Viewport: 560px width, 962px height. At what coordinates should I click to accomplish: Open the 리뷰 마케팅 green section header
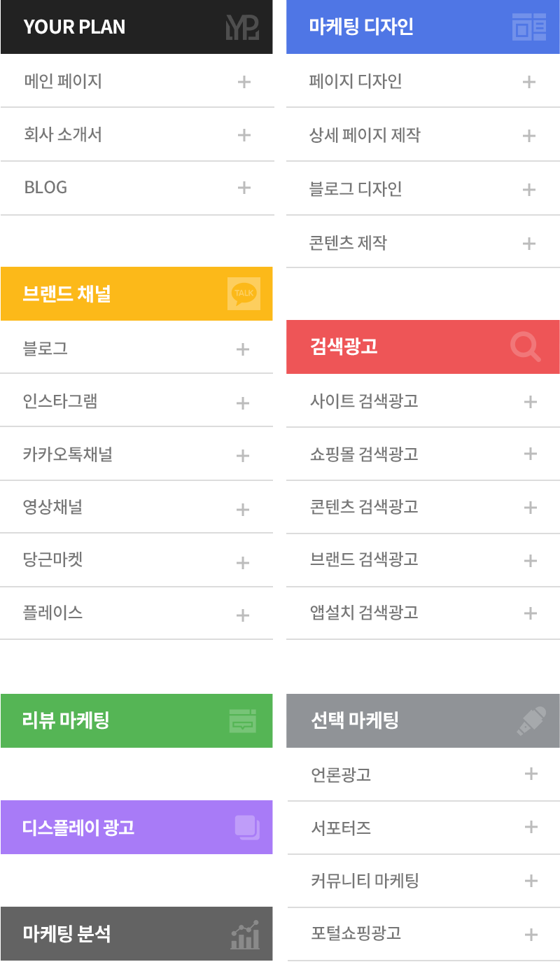[x=136, y=720]
